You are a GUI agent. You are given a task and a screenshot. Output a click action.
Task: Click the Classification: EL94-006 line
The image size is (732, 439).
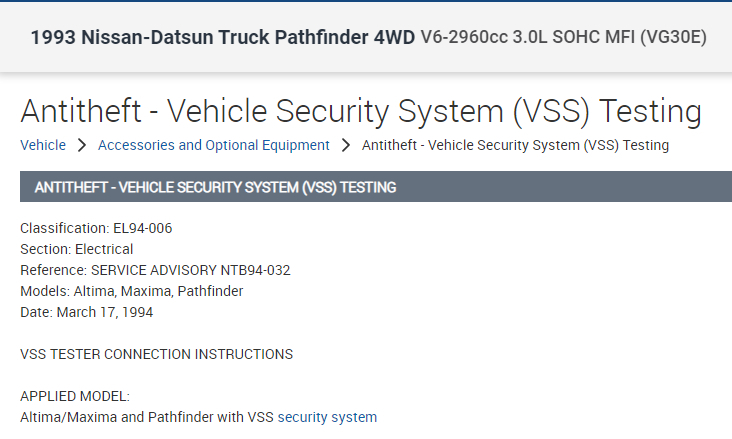click(96, 228)
